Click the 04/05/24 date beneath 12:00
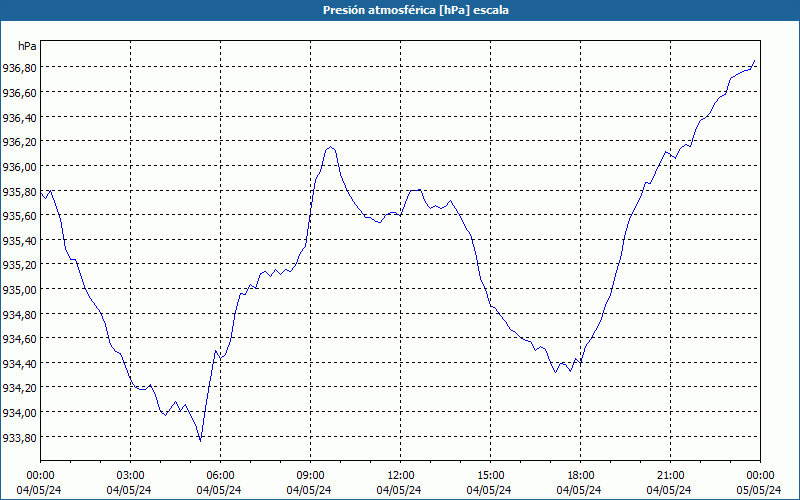This screenshot has height=500, width=800. [x=399, y=490]
